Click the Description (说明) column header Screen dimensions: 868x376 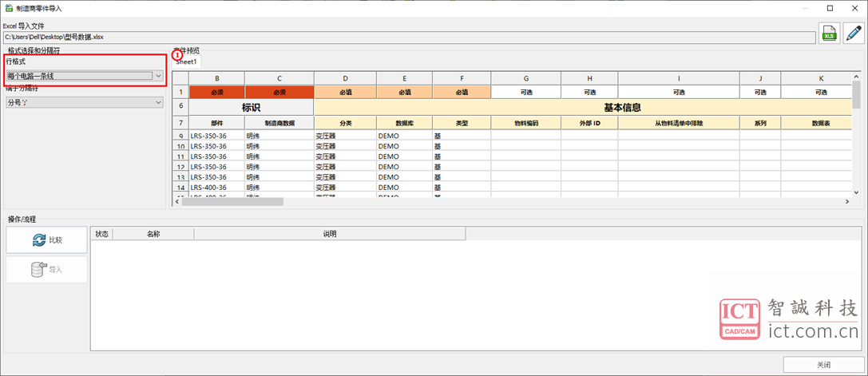point(329,234)
